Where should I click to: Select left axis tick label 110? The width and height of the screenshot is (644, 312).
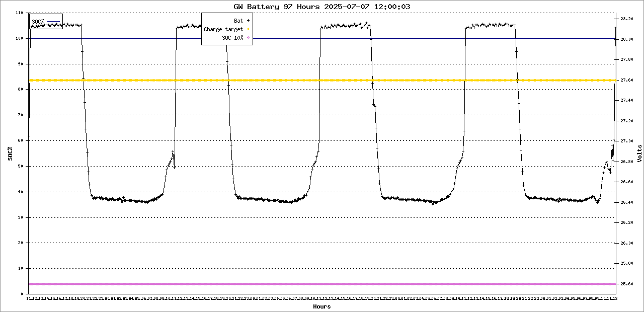(20, 13)
